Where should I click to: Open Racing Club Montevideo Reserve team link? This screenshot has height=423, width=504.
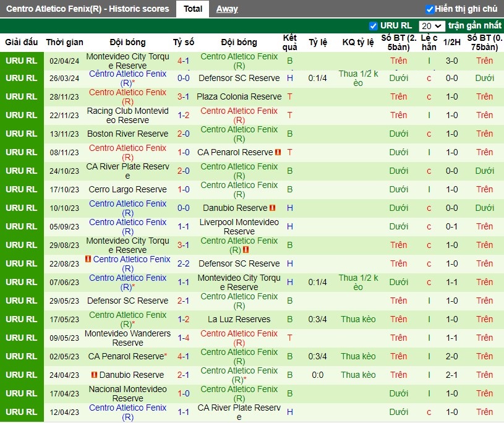pyautogui.click(x=127, y=115)
